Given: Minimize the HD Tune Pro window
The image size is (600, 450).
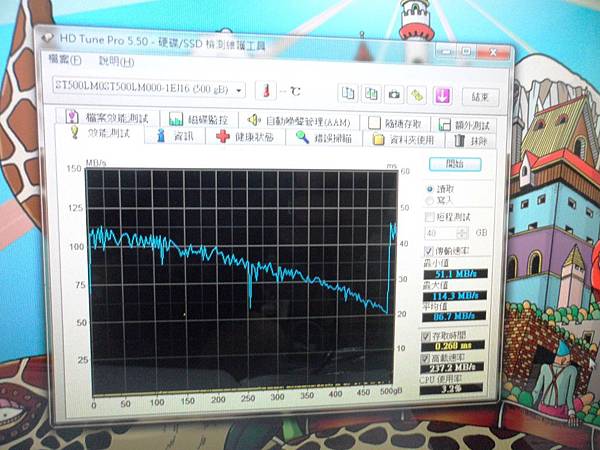Looking at the screenshot, I should tap(445, 50).
